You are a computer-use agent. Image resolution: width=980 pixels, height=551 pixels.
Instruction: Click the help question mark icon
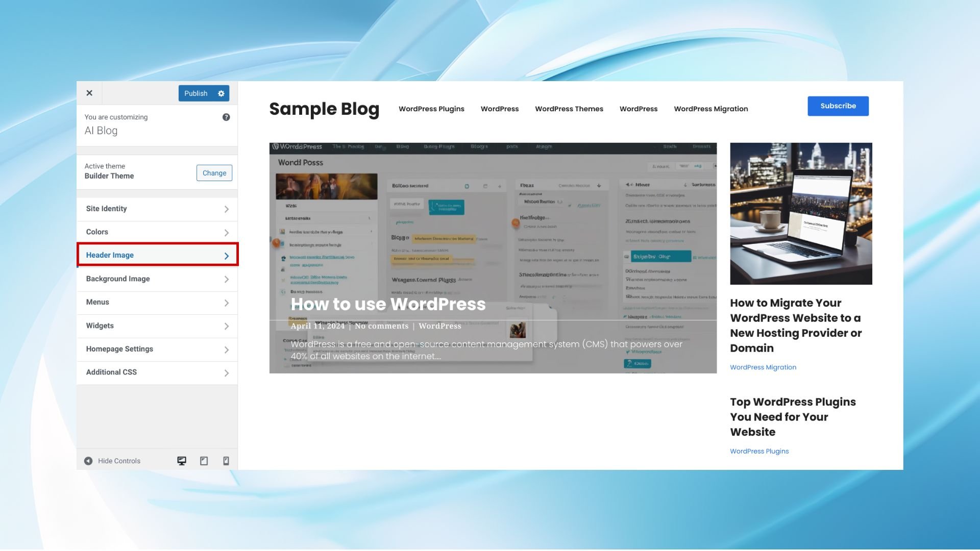pos(226,117)
